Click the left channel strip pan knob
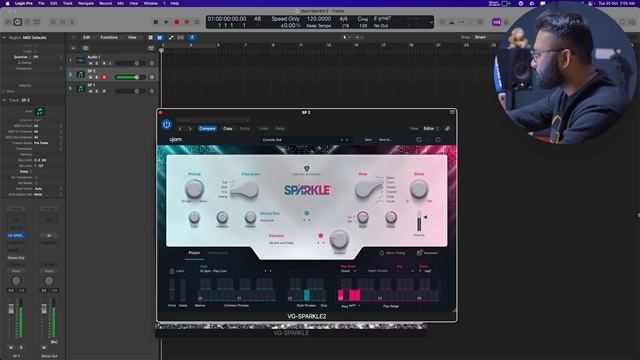 click(x=16, y=281)
